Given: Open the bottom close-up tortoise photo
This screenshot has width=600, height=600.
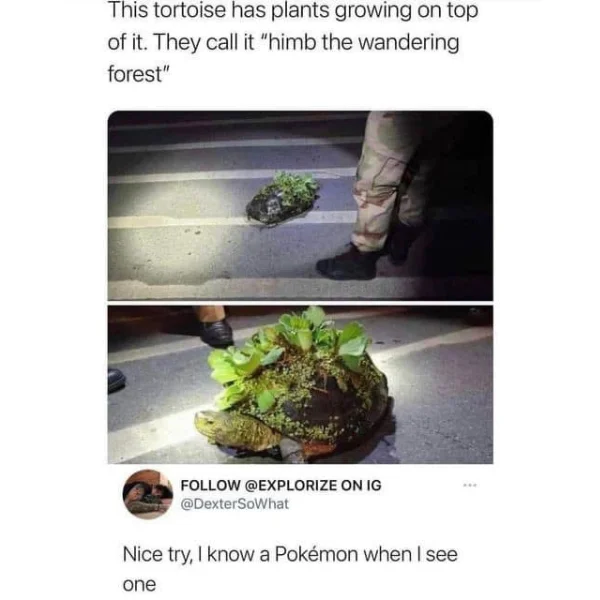Looking at the screenshot, I should click(x=300, y=385).
